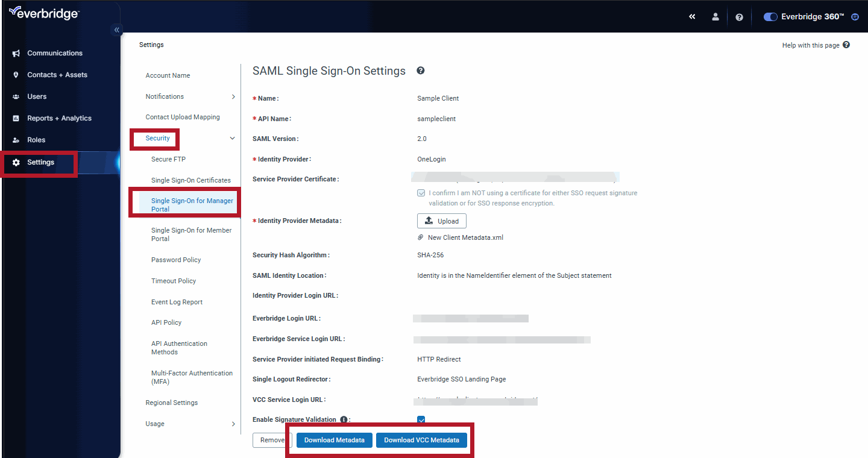Click the Sample Client name value
The height and width of the screenshot is (458, 868).
click(438, 98)
